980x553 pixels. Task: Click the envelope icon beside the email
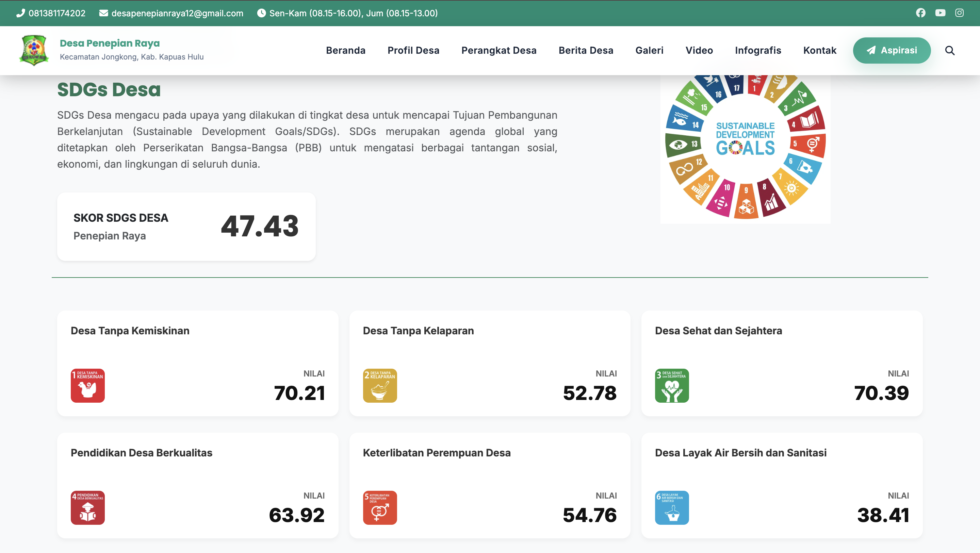click(103, 13)
